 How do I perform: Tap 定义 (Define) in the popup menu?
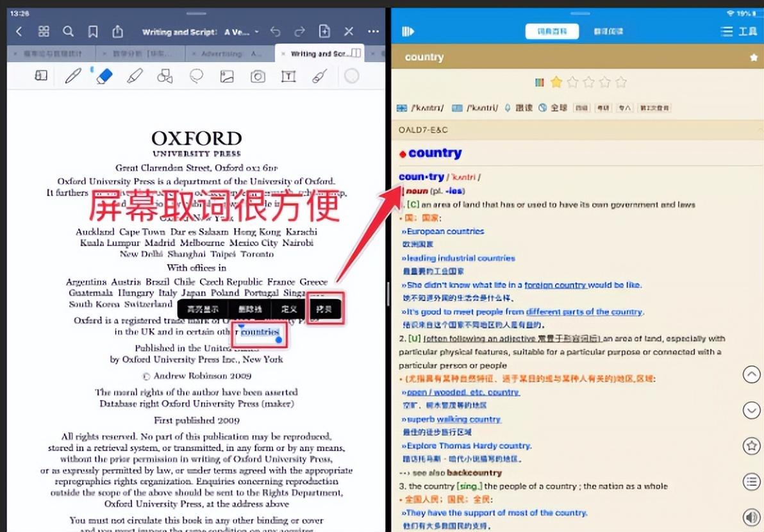tap(289, 309)
